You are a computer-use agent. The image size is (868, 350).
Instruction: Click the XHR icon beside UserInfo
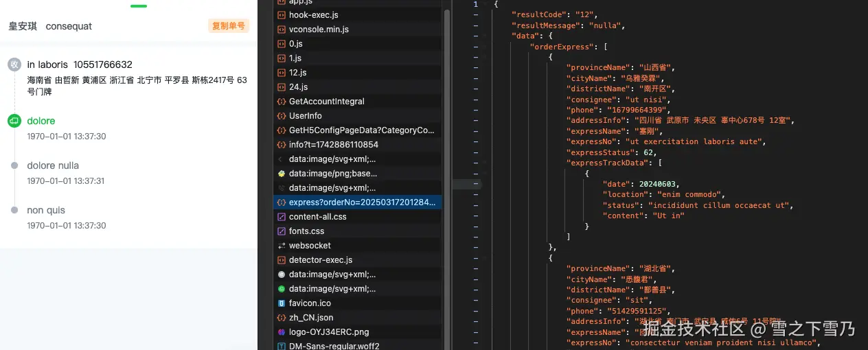(x=282, y=115)
